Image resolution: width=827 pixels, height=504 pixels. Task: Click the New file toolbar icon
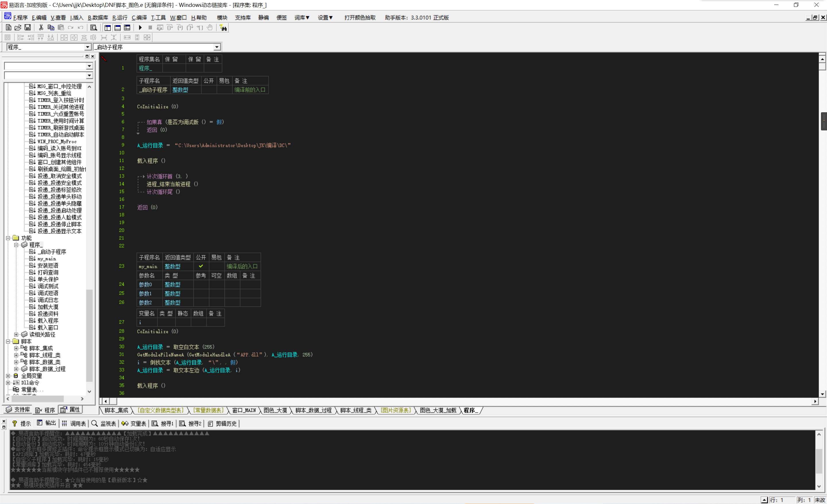[x=8, y=28]
